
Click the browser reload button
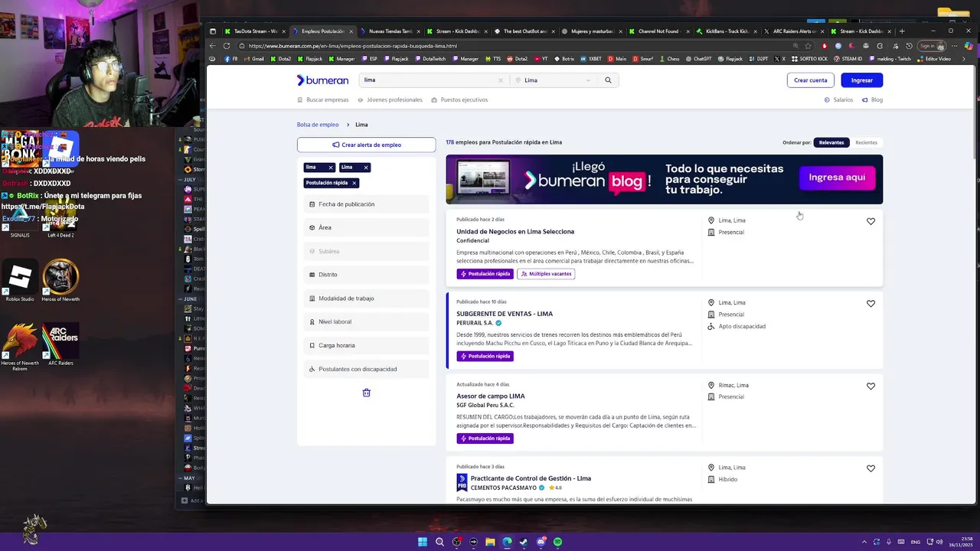click(x=227, y=46)
